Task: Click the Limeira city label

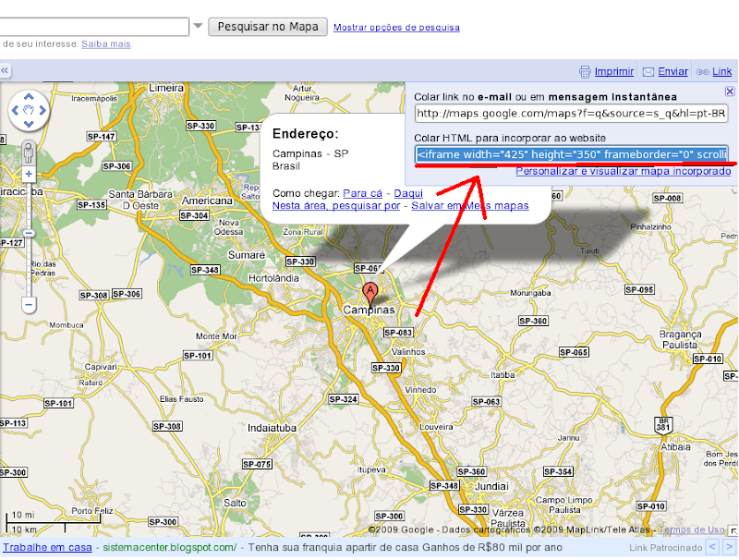Action: 166,88
